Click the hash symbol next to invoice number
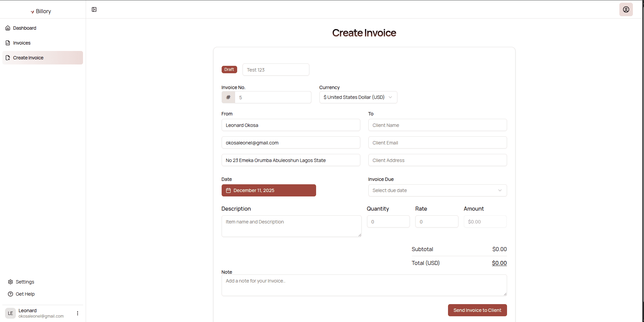Screen dimensions: 644x322 pyautogui.click(x=228, y=97)
